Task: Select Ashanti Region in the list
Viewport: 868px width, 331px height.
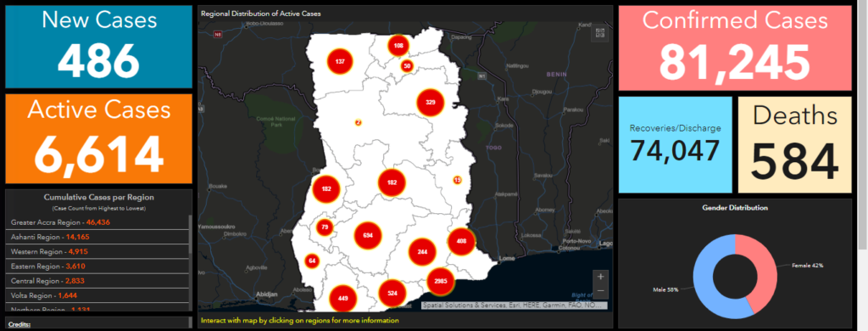Action: tap(98, 237)
